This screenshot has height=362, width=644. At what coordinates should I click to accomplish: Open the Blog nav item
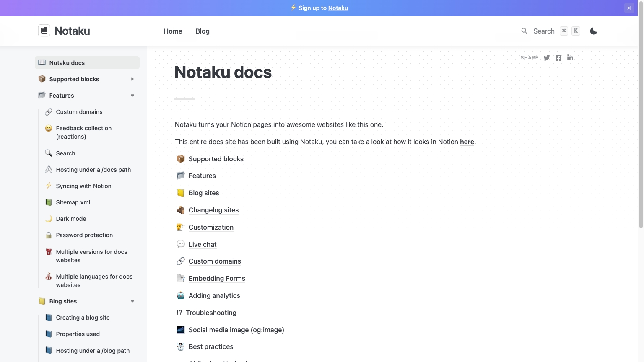(x=203, y=31)
